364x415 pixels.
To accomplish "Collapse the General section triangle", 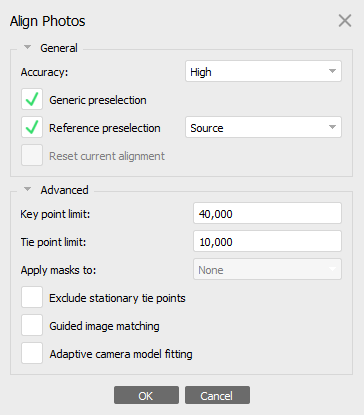I will point(27,47).
